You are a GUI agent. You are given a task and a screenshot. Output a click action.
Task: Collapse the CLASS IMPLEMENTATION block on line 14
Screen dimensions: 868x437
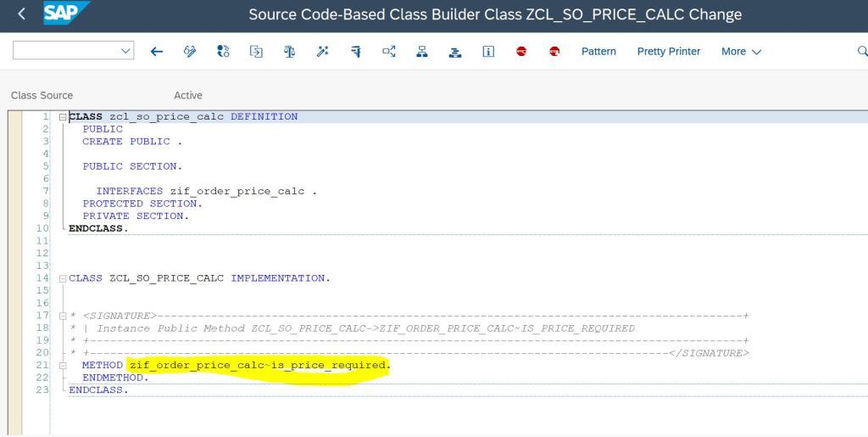63,278
